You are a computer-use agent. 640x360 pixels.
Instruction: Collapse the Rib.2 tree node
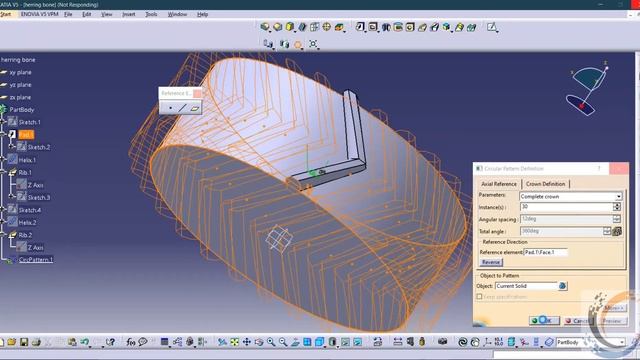[2, 235]
